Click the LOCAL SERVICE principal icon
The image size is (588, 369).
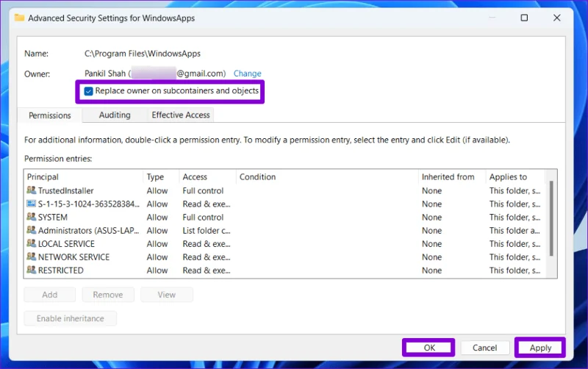32,244
